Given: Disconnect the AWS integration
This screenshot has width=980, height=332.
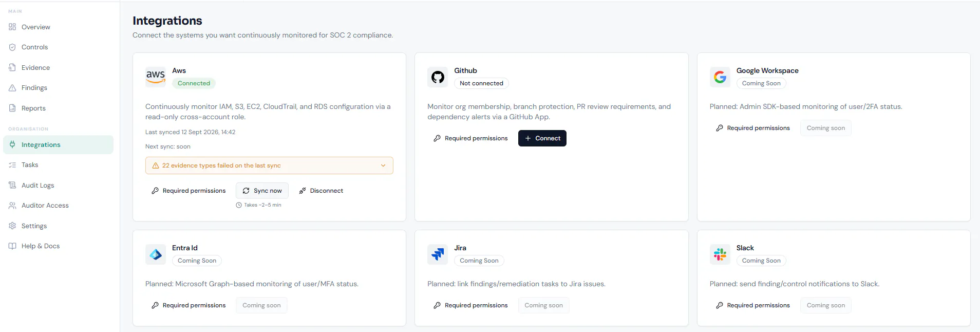Looking at the screenshot, I should [321, 191].
